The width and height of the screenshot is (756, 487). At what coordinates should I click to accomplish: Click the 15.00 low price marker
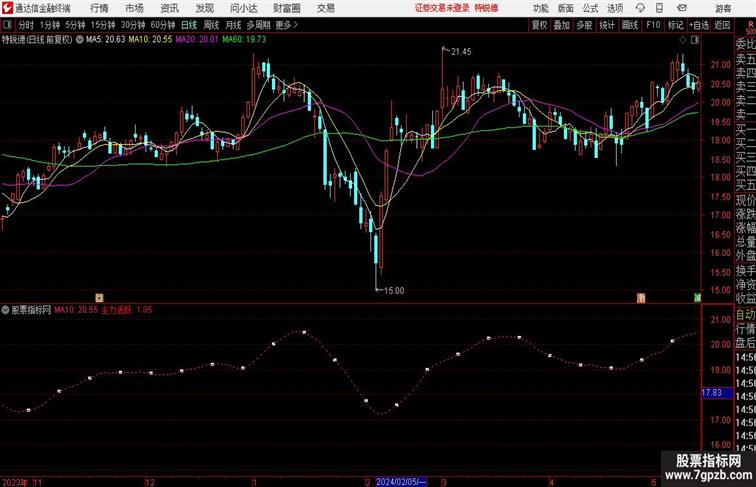[394, 291]
